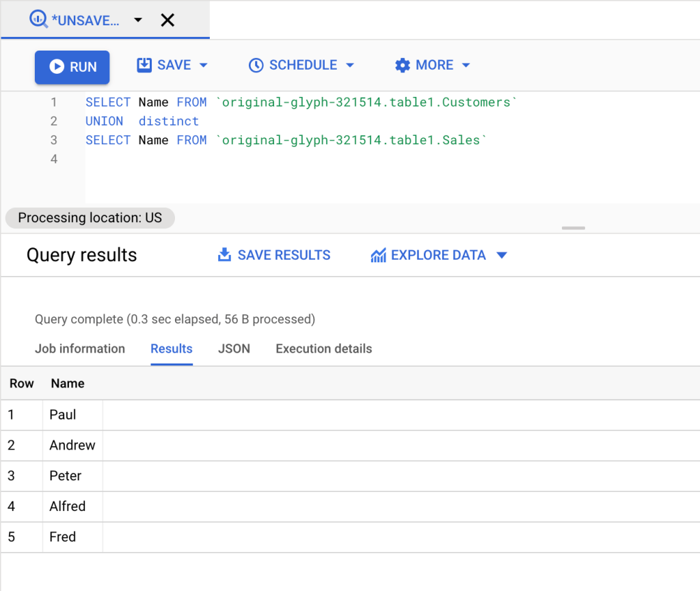Click the schedule clock icon
This screenshot has width=700, height=591.
(256, 66)
